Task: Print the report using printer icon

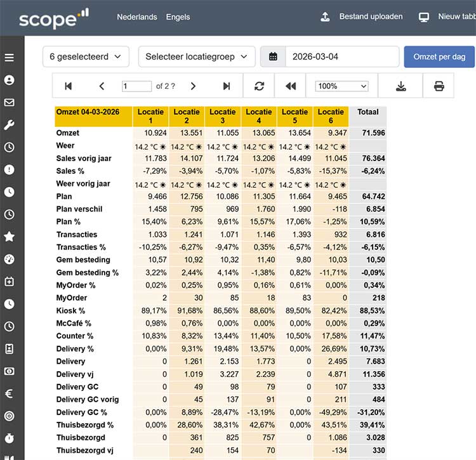Action: 439,86
